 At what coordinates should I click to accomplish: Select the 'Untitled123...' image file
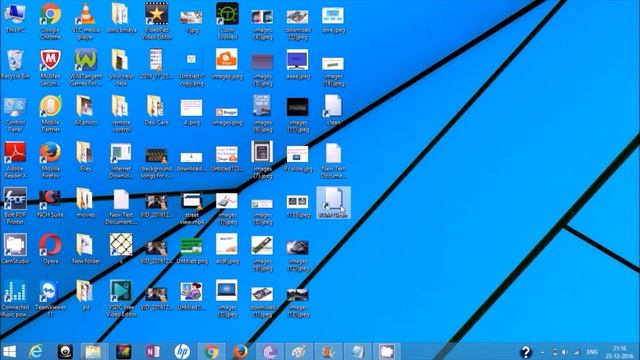[227, 159]
